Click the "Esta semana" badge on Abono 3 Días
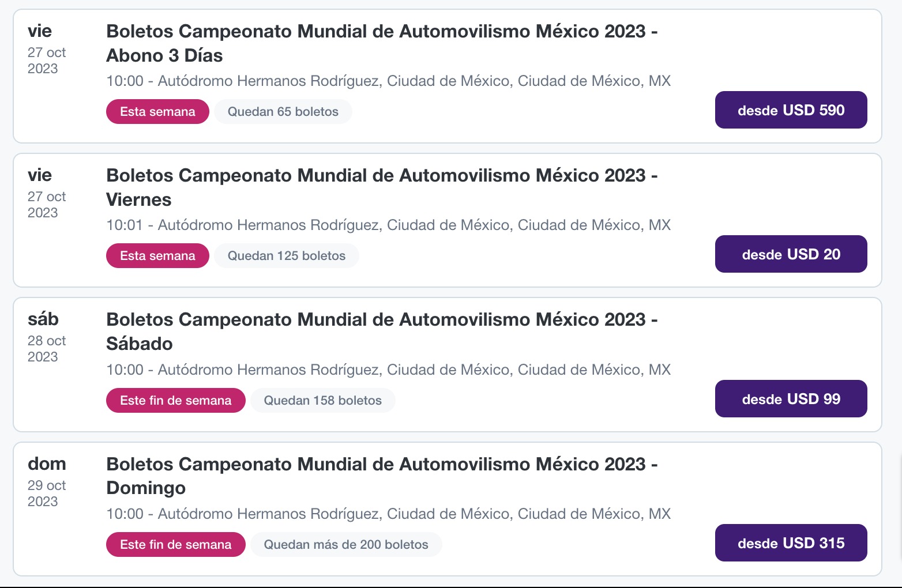The height and width of the screenshot is (588, 902). coord(157,112)
